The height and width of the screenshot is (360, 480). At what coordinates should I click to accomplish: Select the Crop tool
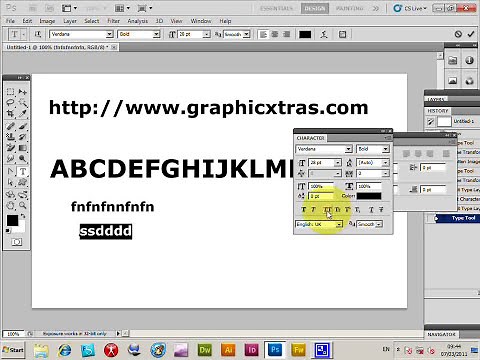pos(10,114)
